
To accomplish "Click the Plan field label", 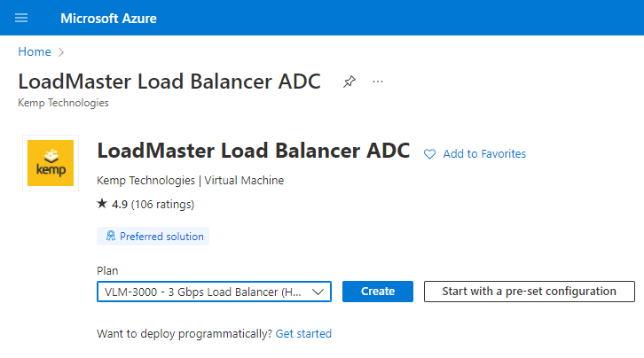I will [x=107, y=270].
